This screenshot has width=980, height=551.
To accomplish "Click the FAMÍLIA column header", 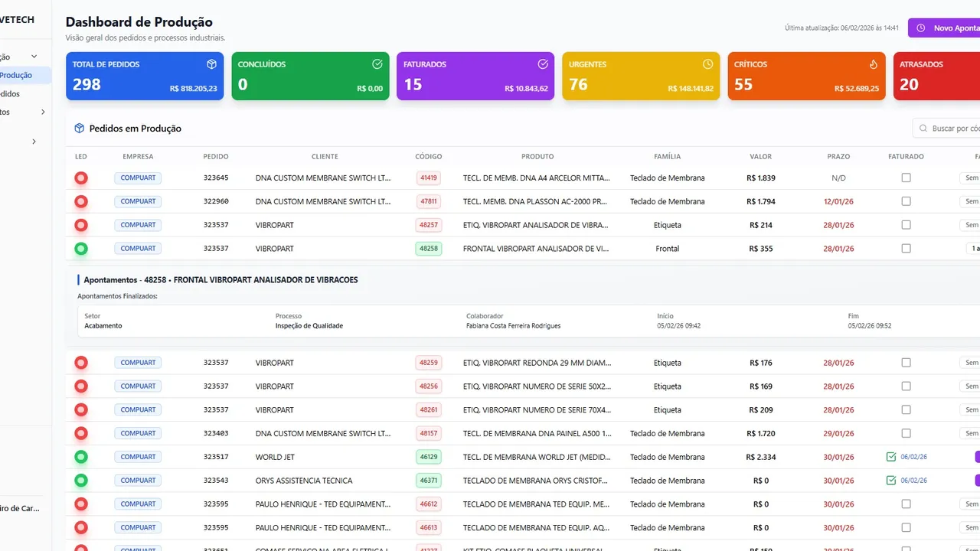I will coord(667,157).
